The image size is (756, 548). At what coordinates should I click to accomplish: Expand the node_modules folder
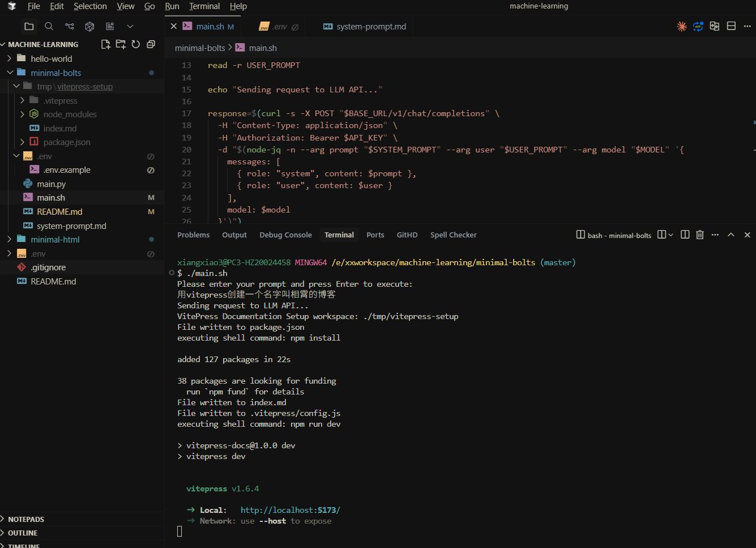coord(22,114)
